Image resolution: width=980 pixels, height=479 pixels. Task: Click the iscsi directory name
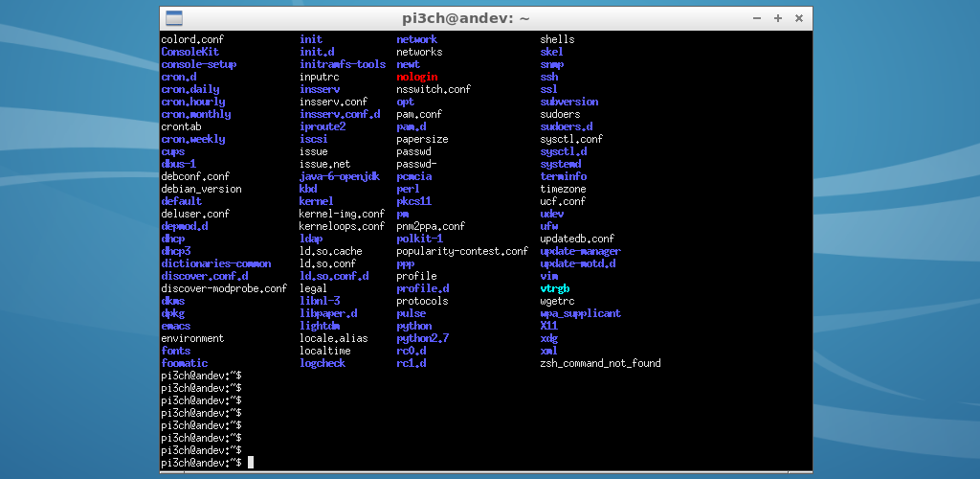tap(314, 140)
